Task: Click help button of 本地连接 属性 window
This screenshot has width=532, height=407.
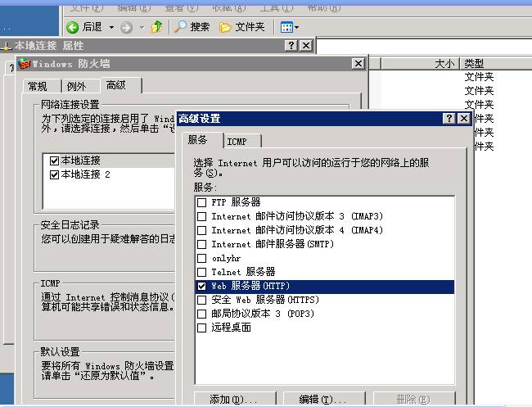Action: pos(291,46)
